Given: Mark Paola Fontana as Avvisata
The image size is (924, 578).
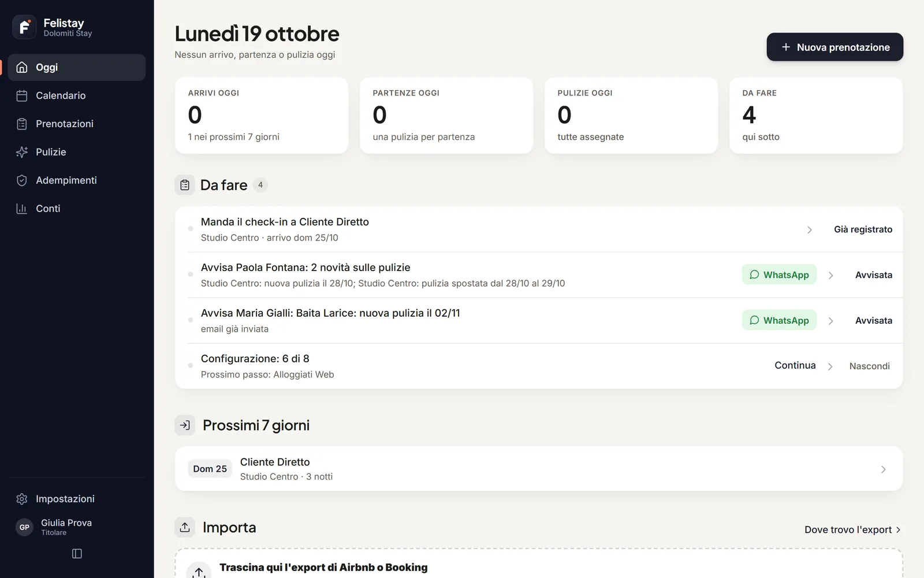Looking at the screenshot, I should click(873, 275).
